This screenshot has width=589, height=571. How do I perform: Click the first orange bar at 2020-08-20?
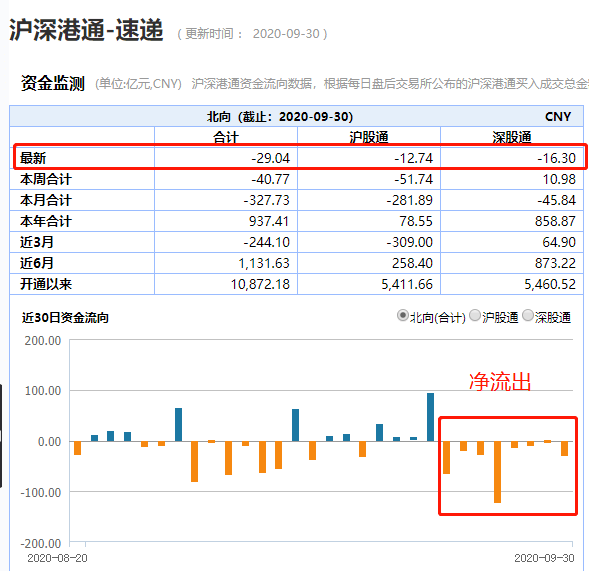click(x=77, y=448)
